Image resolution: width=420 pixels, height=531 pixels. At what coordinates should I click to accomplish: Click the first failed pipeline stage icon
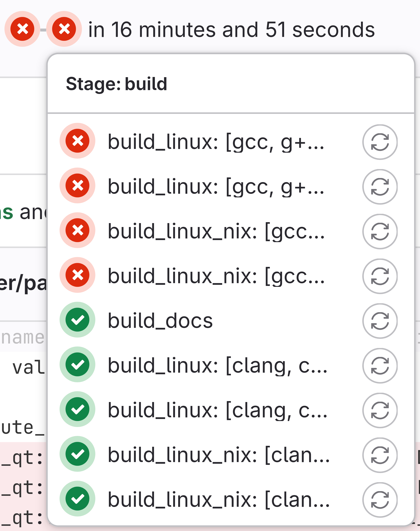pyautogui.click(x=22, y=29)
